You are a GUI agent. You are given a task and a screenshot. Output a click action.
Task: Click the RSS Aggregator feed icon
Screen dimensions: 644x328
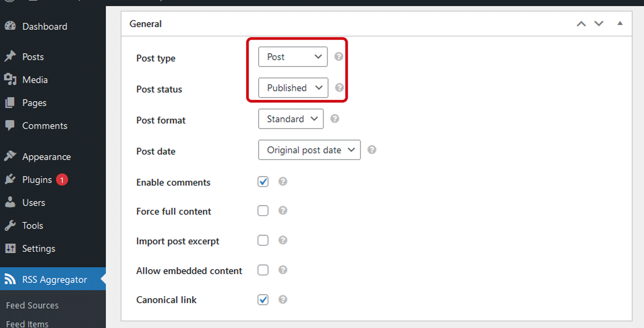(x=10, y=280)
